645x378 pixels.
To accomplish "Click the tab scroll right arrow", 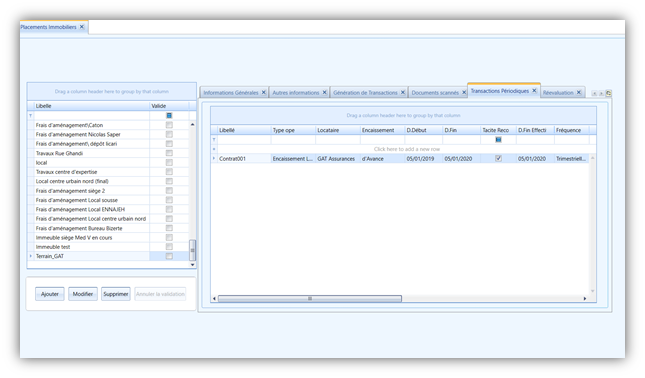I will 601,93.
